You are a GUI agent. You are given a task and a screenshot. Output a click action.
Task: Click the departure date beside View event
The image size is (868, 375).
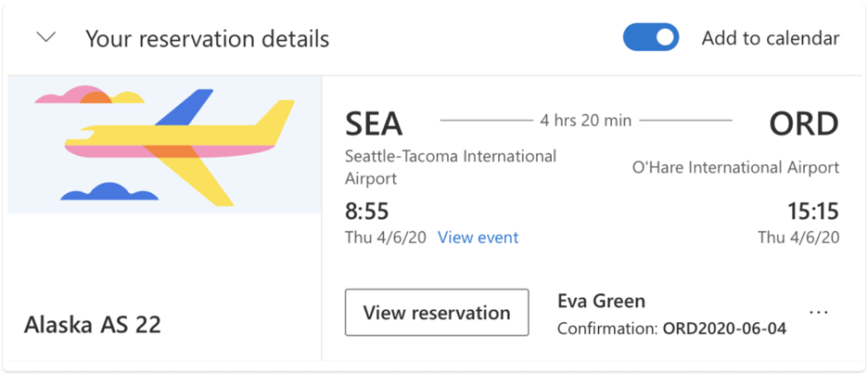(385, 238)
